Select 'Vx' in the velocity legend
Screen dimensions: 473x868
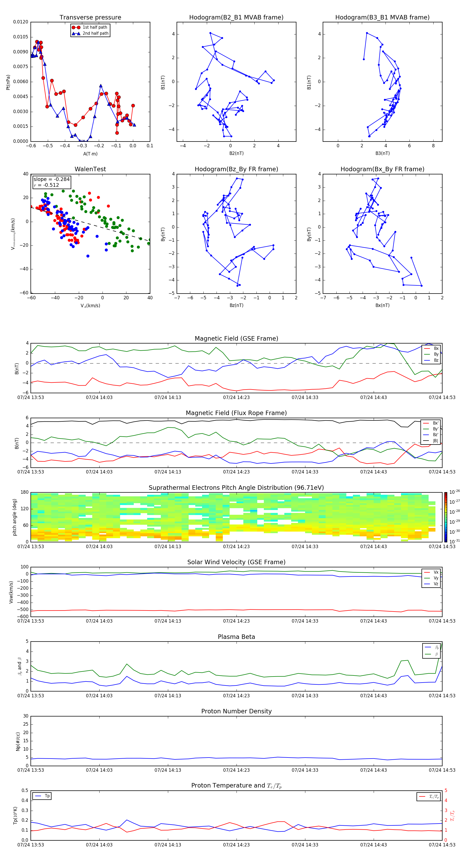pyautogui.click(x=431, y=572)
